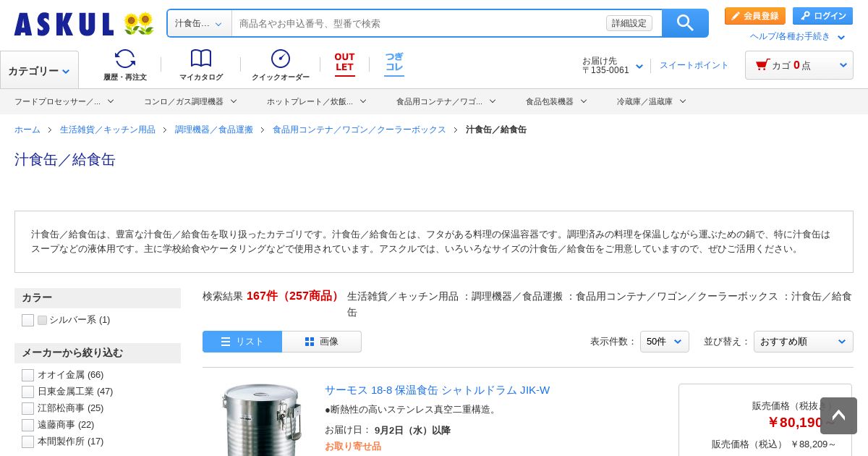Click the ログイン button
The width and height of the screenshot is (868, 456).
pyautogui.click(x=823, y=16)
